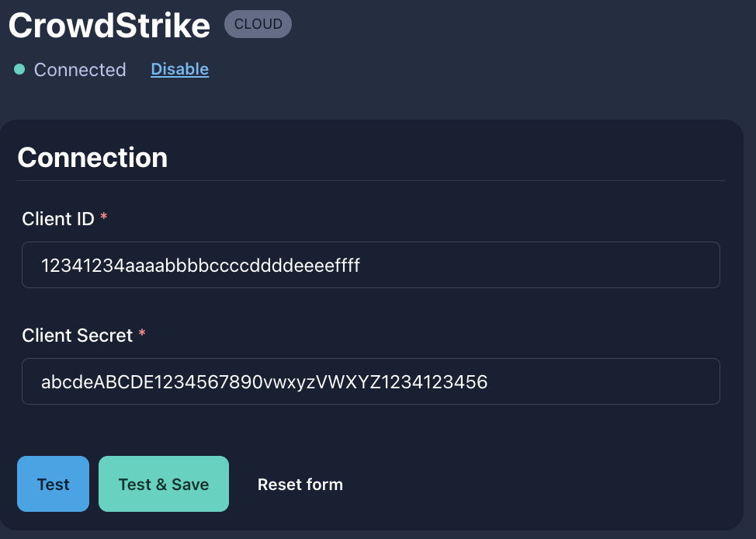The height and width of the screenshot is (539, 756).
Task: Click the divider line under Connection heading
Action: pyautogui.click(x=370, y=181)
